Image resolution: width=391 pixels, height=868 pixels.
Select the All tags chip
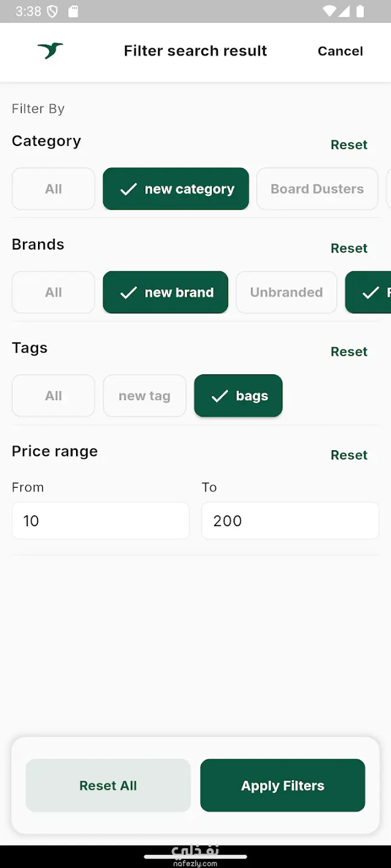point(54,396)
